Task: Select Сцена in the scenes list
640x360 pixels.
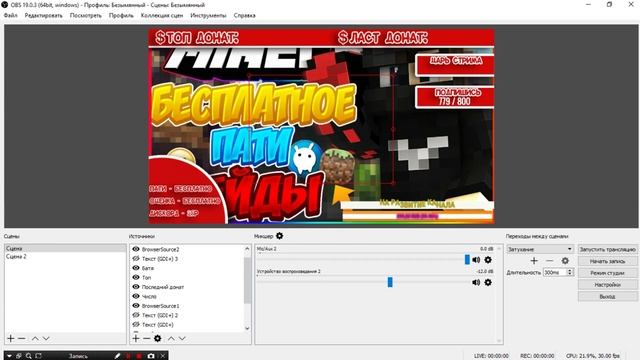Action: [65, 248]
